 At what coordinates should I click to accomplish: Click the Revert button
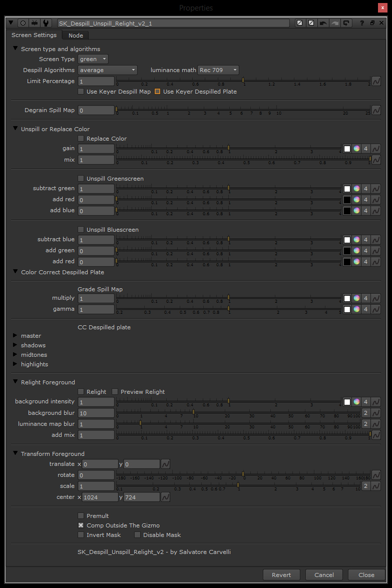281,575
